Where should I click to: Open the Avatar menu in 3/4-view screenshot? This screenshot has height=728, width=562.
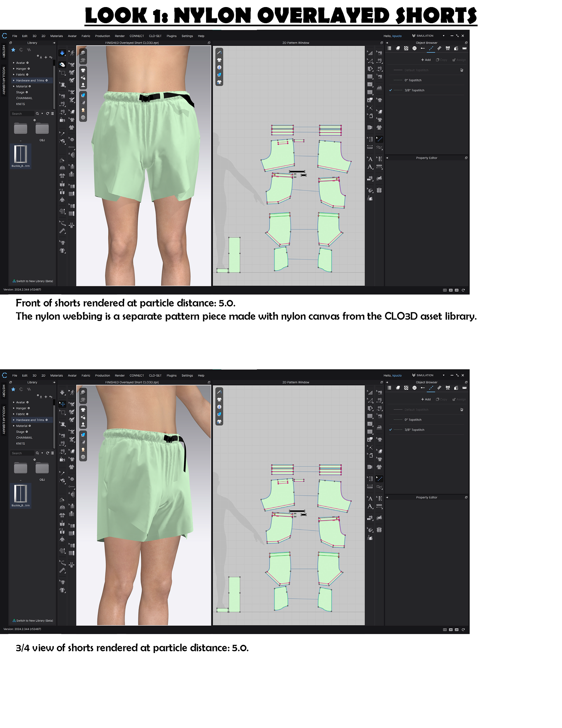pyautogui.click(x=72, y=375)
